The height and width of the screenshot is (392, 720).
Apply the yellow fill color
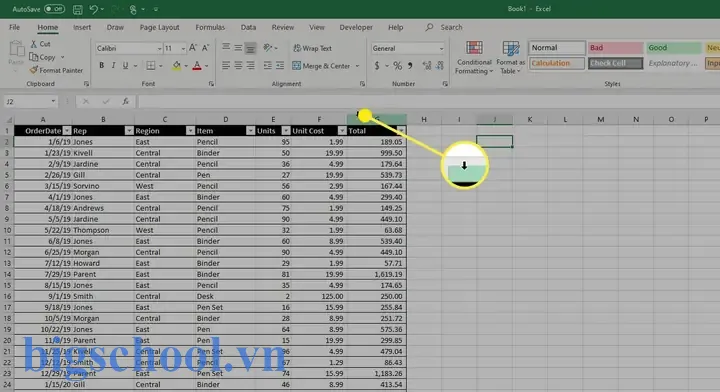[176, 66]
